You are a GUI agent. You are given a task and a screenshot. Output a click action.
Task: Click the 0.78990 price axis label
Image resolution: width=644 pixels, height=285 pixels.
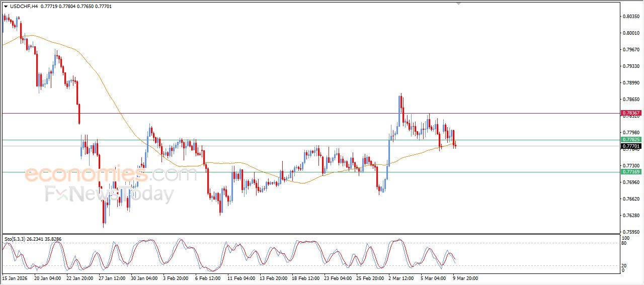click(631, 83)
